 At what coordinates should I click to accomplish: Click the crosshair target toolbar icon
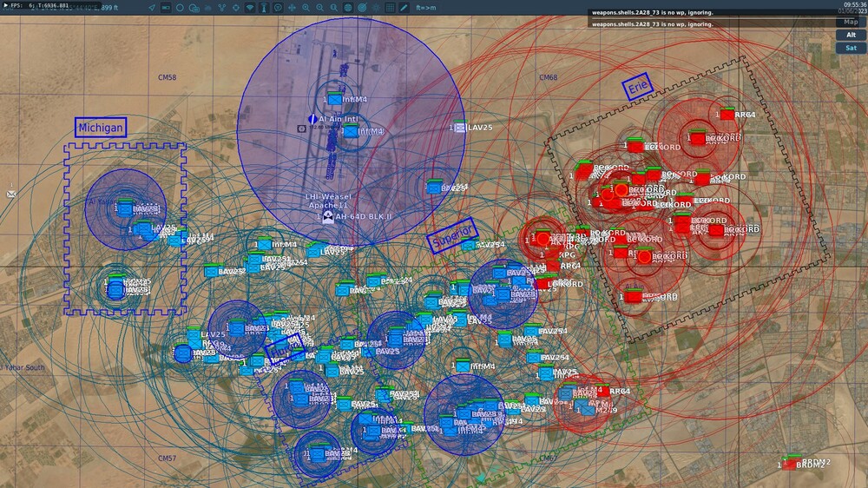tap(236, 8)
